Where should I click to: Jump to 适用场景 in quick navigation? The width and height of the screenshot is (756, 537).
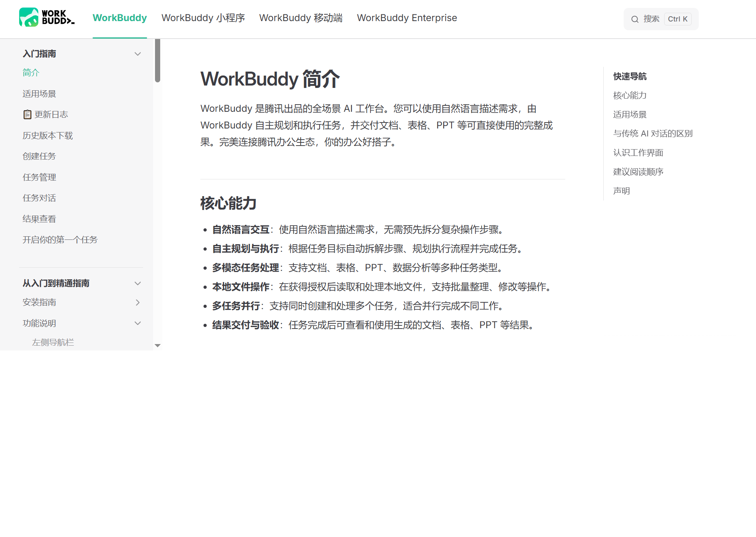(x=630, y=115)
